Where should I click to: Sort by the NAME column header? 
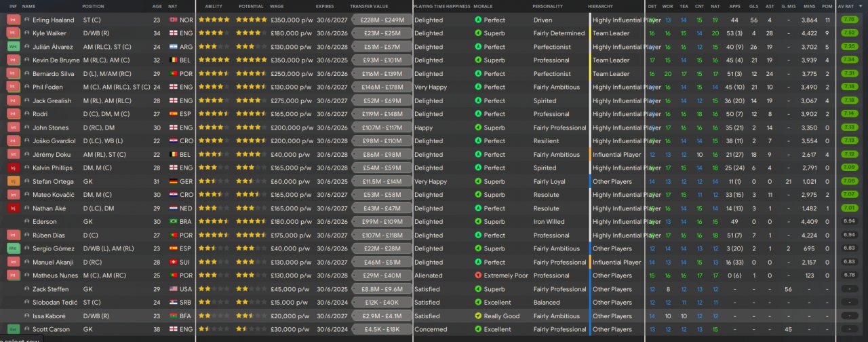pos(29,6)
